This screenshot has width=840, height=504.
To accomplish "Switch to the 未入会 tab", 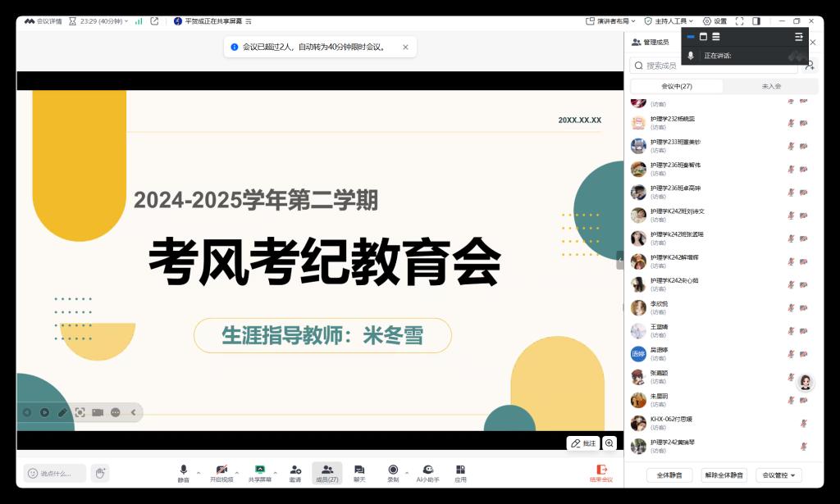I will (x=771, y=86).
